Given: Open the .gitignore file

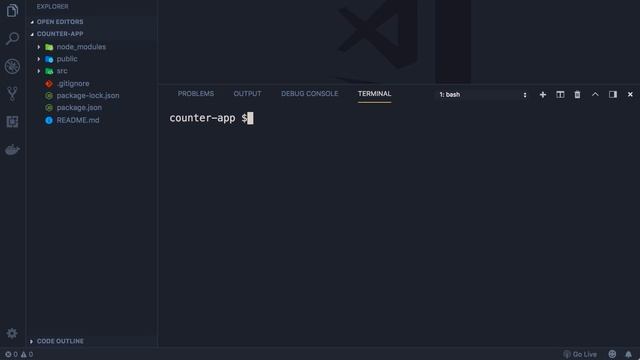Looking at the screenshot, I should (x=73, y=84).
